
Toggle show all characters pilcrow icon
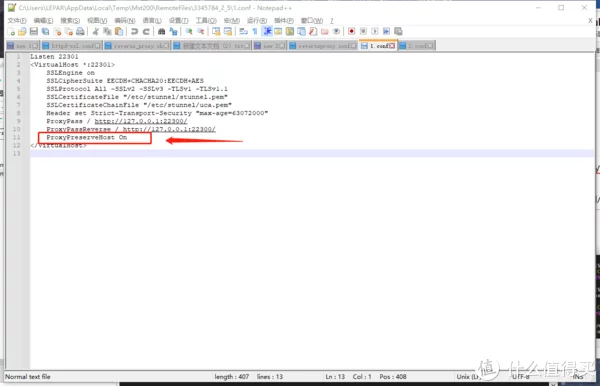pos(255,31)
